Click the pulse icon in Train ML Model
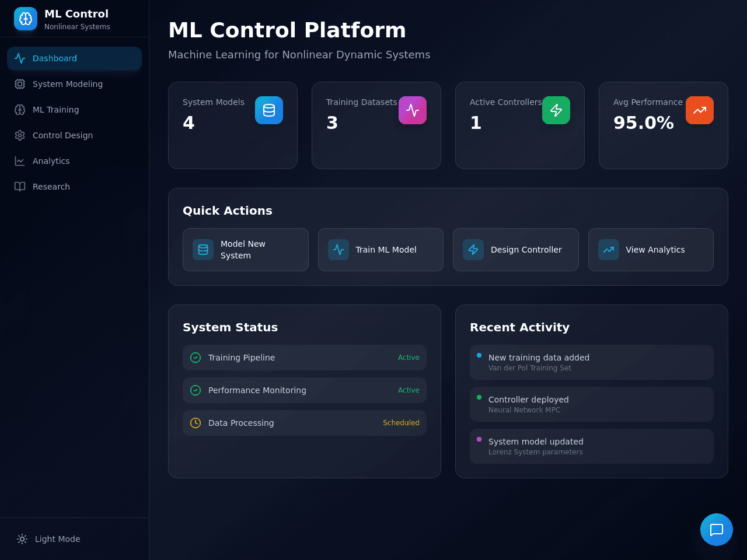The image size is (747, 560). tap(338, 250)
